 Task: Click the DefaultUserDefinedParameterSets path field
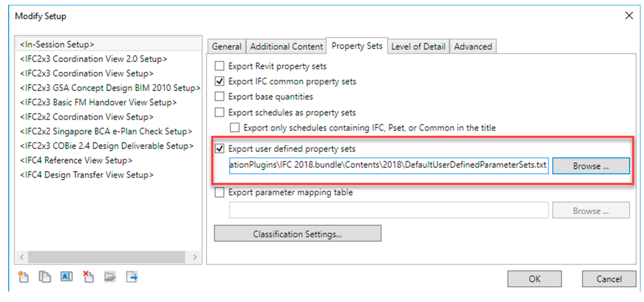point(388,165)
